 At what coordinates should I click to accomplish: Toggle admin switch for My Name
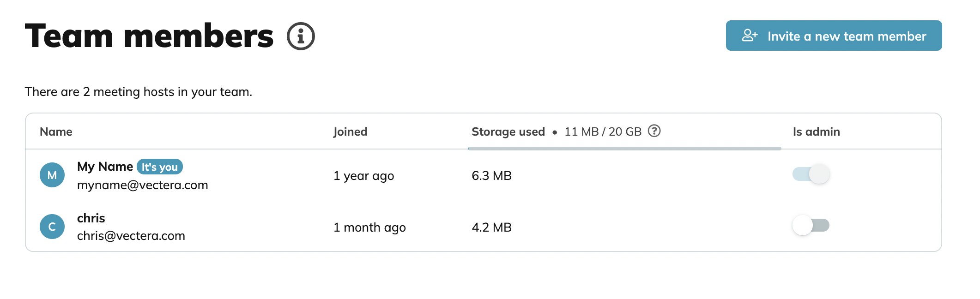click(x=811, y=174)
